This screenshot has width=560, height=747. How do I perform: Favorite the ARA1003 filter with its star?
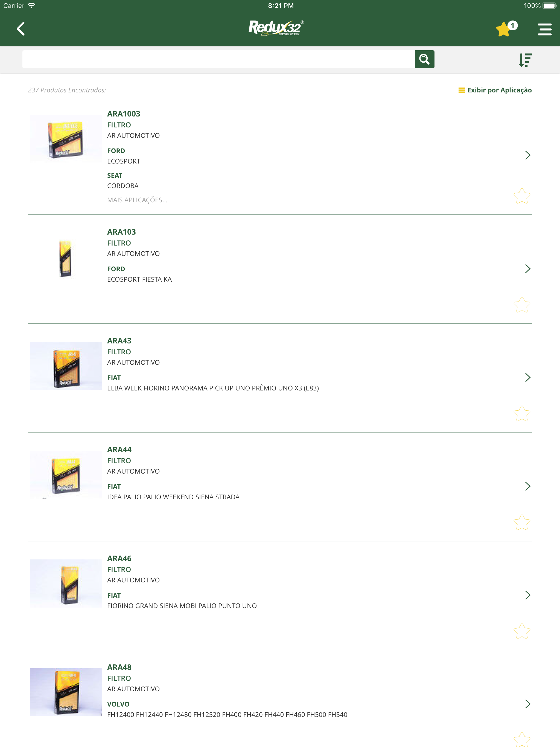521,196
